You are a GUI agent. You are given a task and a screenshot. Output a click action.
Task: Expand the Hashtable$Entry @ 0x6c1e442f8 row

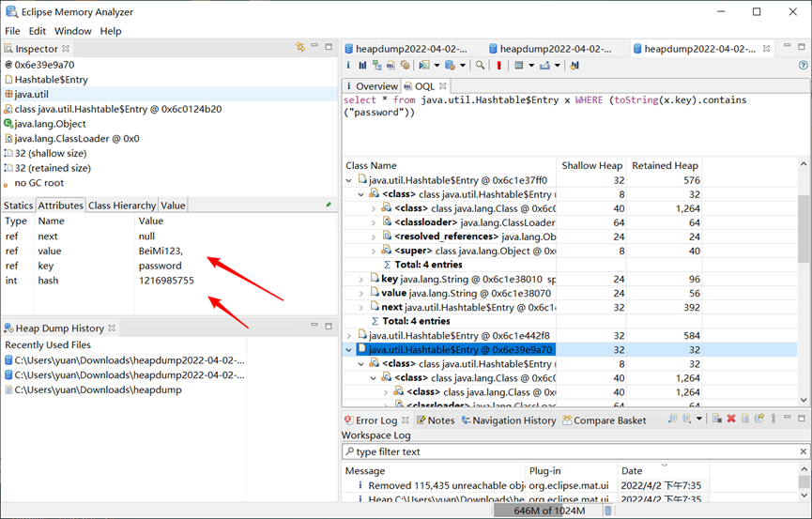[x=348, y=336]
